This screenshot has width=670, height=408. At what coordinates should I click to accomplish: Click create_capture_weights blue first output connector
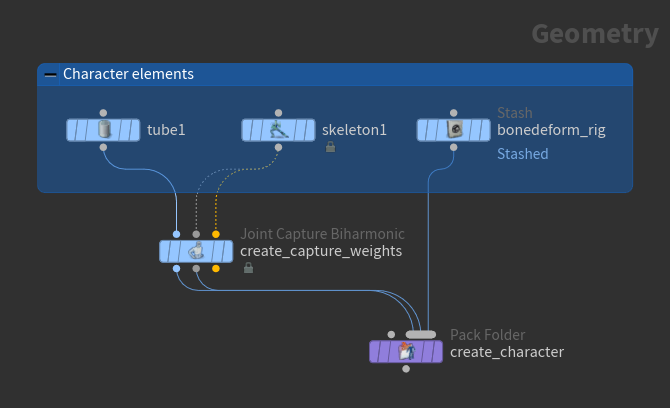coord(176,268)
